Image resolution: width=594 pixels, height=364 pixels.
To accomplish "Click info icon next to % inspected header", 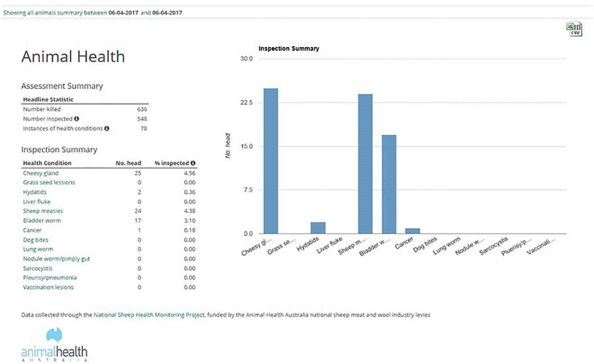I will pyautogui.click(x=193, y=163).
